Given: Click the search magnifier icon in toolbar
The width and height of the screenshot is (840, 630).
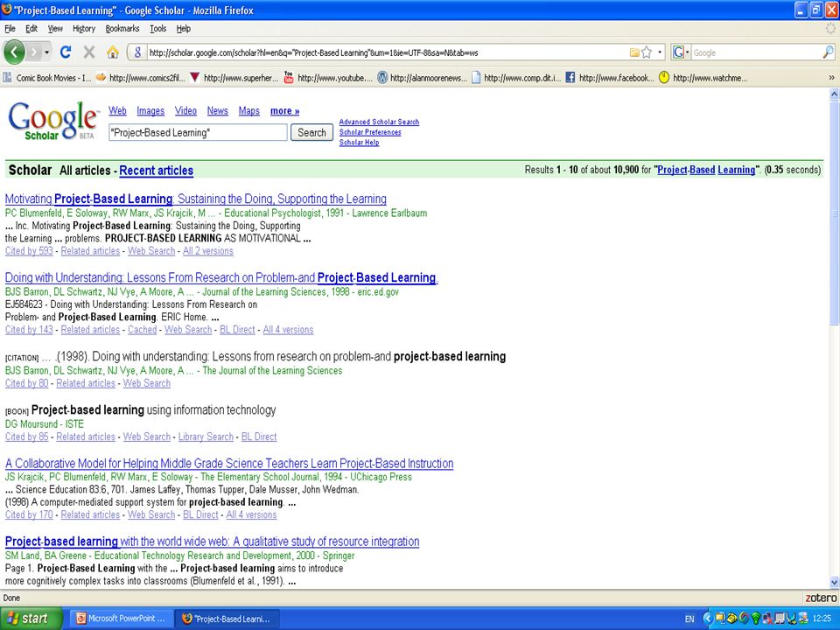Looking at the screenshot, I should 829,52.
